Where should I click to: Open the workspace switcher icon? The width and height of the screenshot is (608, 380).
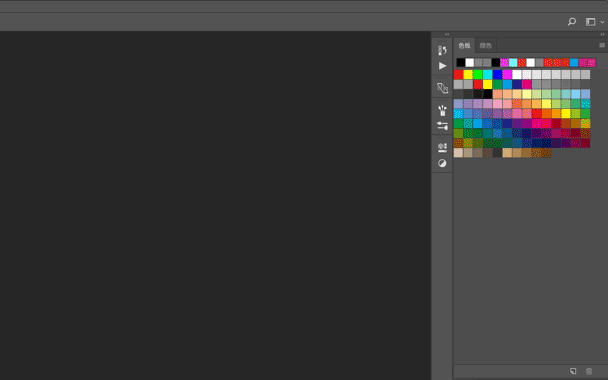590,22
